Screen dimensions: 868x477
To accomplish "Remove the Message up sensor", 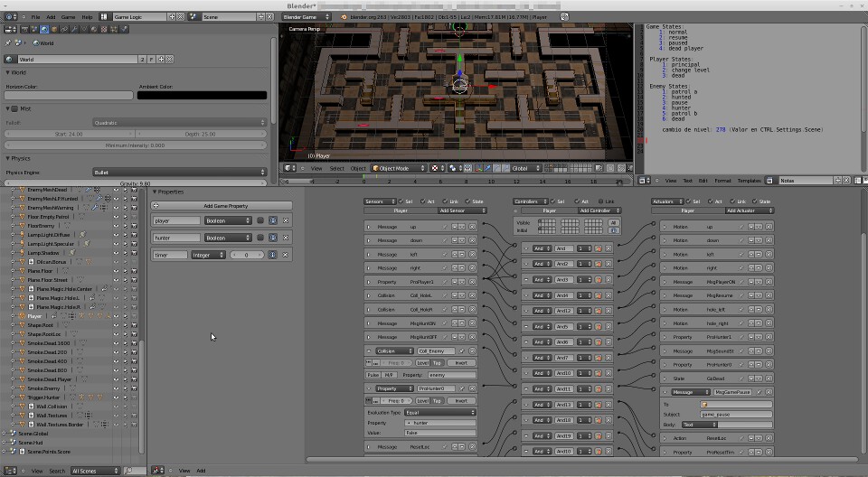I will click(x=472, y=227).
